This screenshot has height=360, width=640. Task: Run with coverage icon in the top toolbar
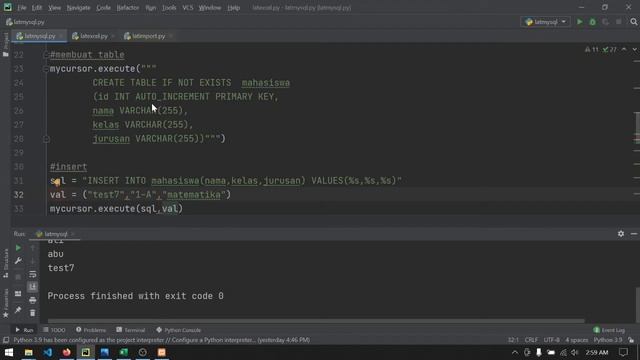coord(606,22)
